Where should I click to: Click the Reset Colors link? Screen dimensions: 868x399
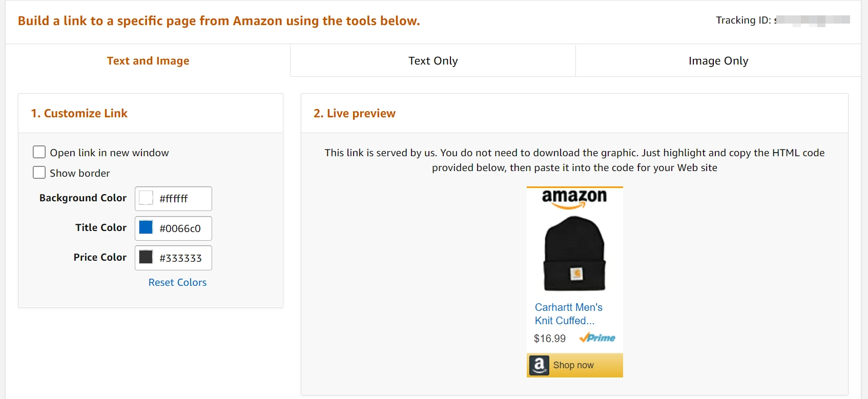coord(177,282)
